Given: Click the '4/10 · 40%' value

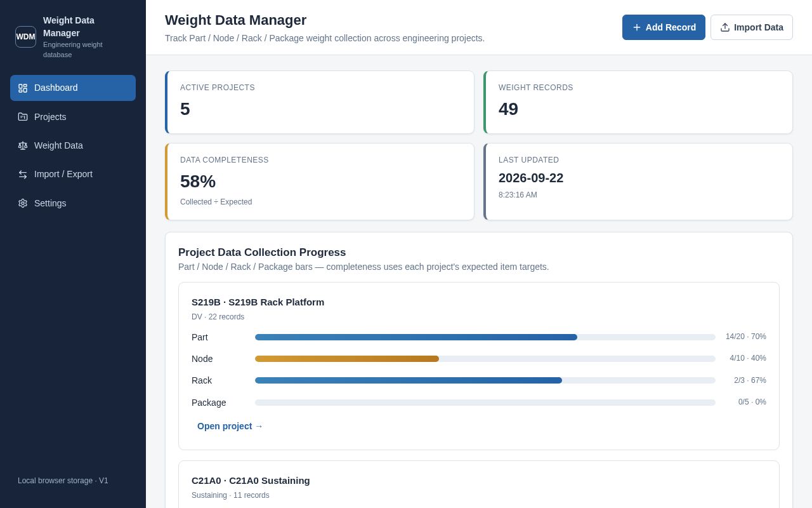Looking at the screenshot, I should point(748,358).
